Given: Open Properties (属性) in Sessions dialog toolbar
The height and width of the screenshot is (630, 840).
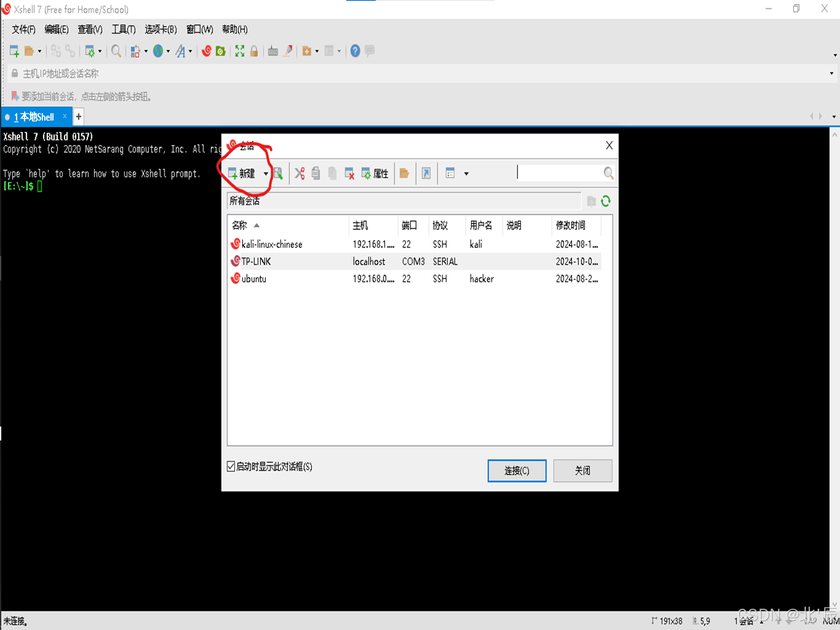Looking at the screenshot, I should (375, 174).
